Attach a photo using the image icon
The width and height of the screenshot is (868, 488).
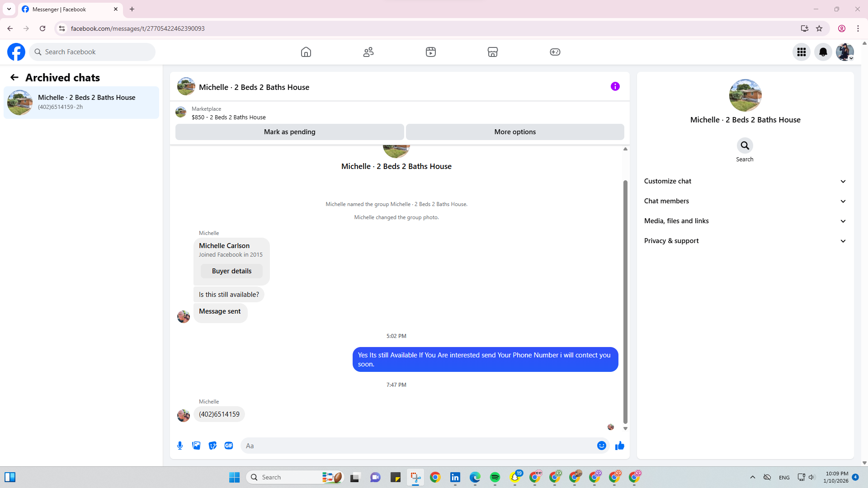(x=196, y=446)
